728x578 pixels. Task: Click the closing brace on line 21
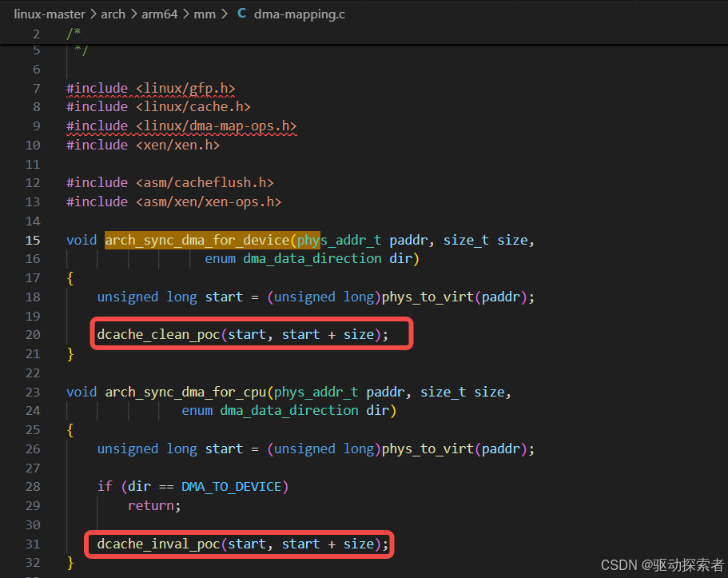pyautogui.click(x=70, y=354)
